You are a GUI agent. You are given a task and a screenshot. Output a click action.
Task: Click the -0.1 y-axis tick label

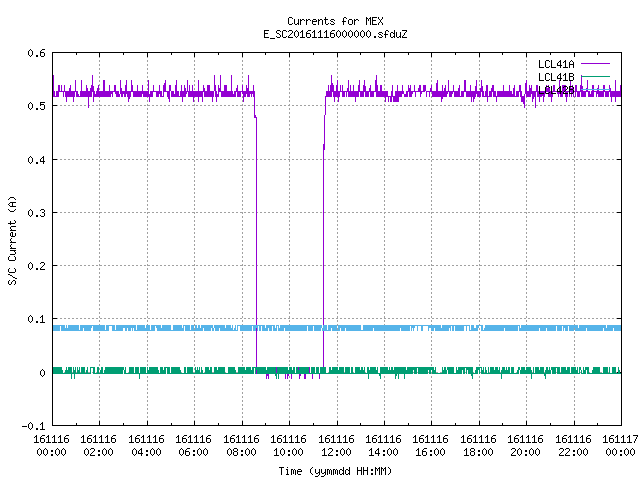pos(33,426)
